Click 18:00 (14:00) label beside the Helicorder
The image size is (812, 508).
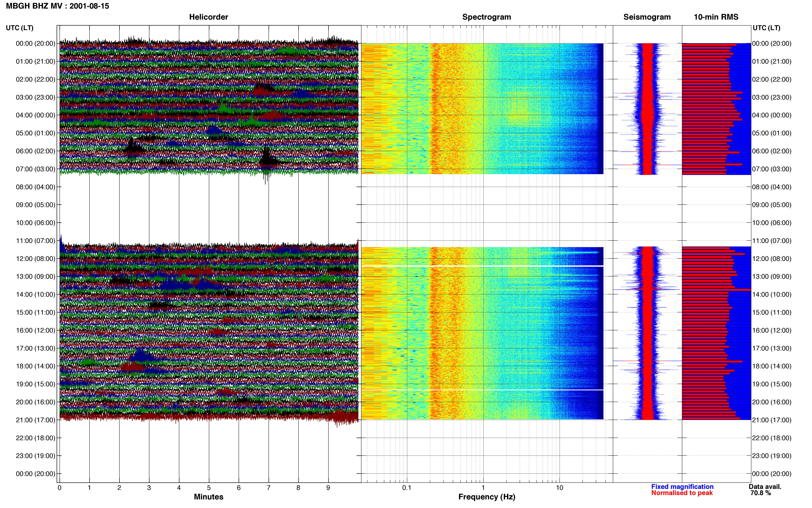35,366
